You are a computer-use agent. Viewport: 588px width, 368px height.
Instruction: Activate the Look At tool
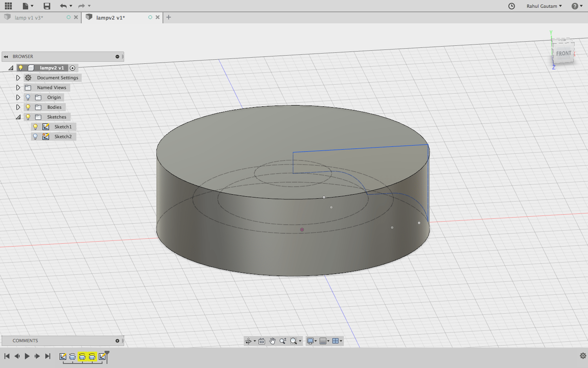262,341
